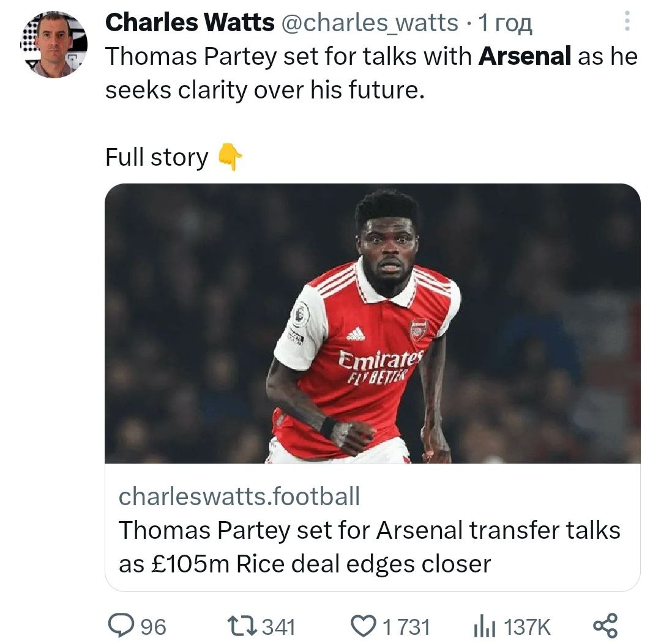Click the pointing hand emoji after Full story
The width and height of the screenshot is (661, 644).
click(x=231, y=158)
